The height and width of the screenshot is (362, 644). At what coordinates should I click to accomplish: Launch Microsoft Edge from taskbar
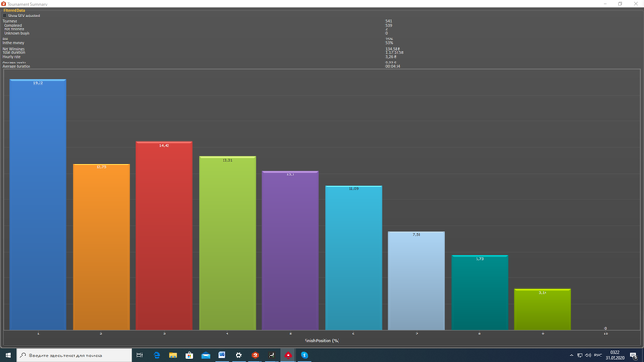156,355
